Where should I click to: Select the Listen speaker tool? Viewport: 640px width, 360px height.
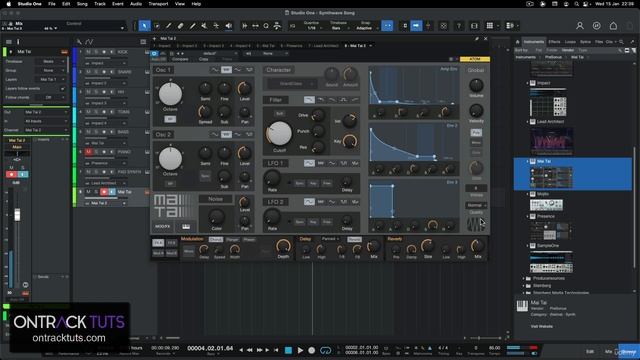(229, 26)
